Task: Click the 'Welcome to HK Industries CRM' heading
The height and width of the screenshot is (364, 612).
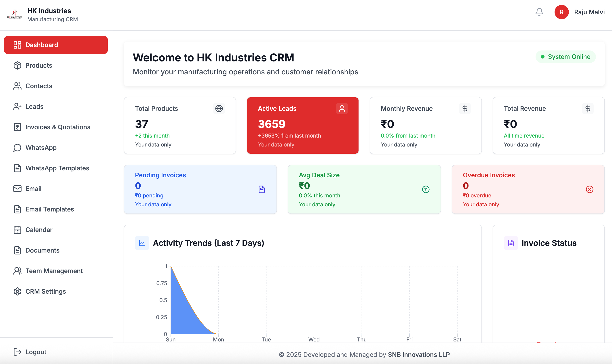Action: 213,58
